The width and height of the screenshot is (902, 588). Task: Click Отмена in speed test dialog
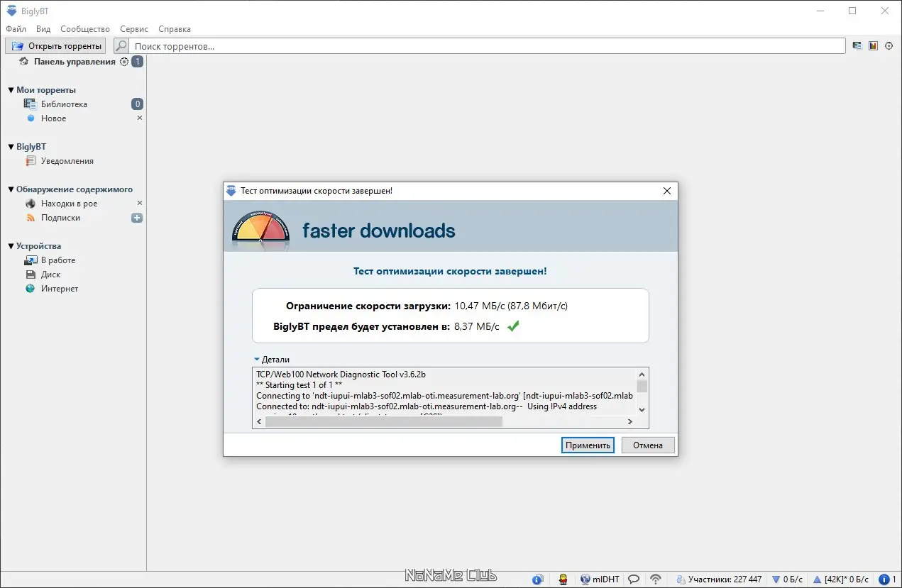point(648,445)
